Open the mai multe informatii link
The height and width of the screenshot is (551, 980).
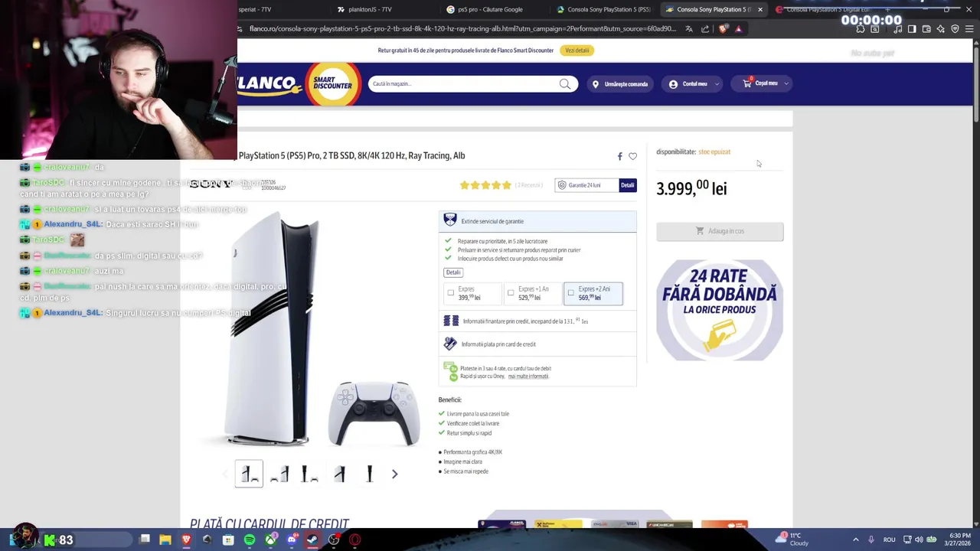coord(528,377)
